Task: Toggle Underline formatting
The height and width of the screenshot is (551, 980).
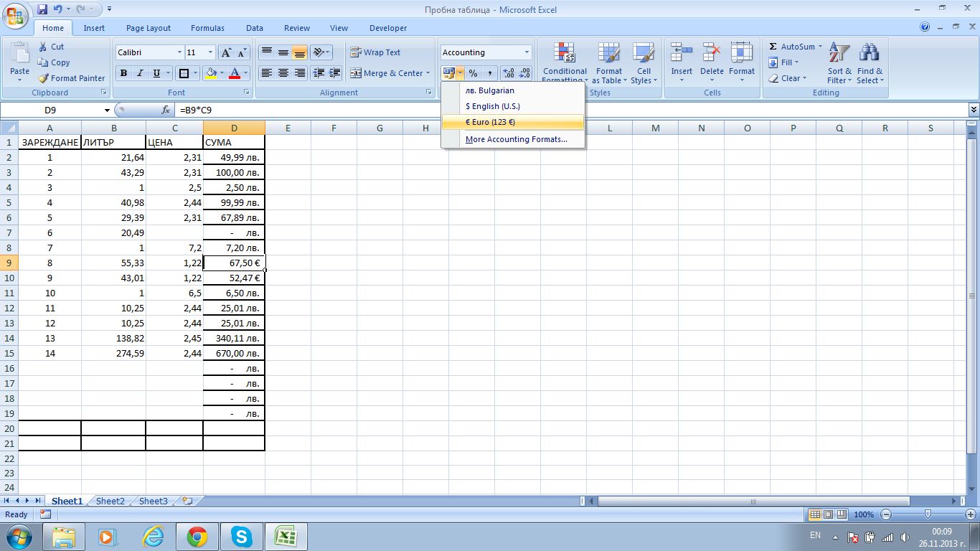Action: (x=156, y=73)
